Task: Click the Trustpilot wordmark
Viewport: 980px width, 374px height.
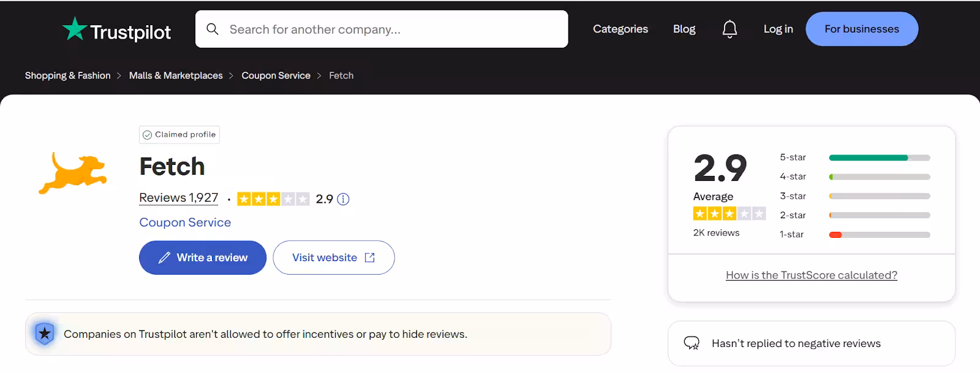Action: click(130, 32)
